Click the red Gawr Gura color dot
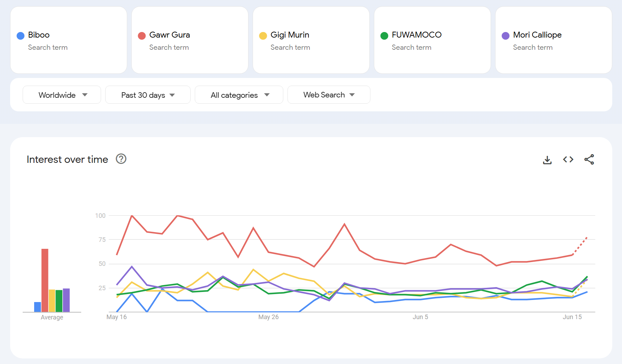Screen dimensions: 622x364 click(142, 35)
